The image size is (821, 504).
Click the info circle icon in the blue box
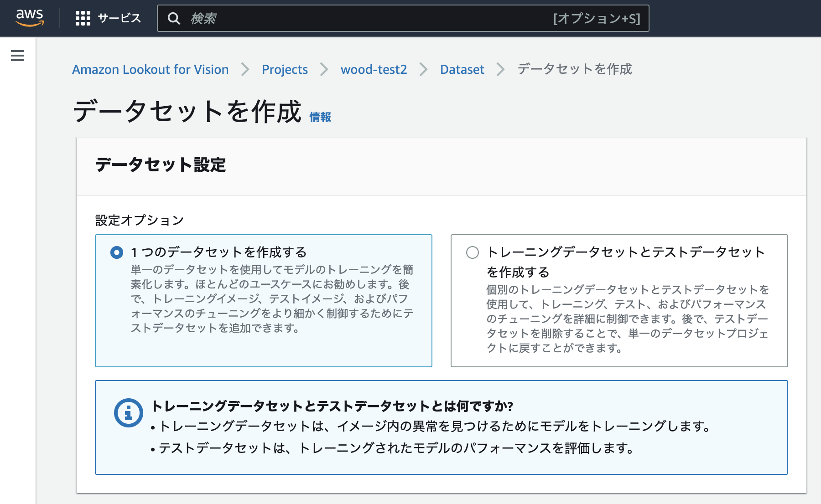click(x=128, y=413)
